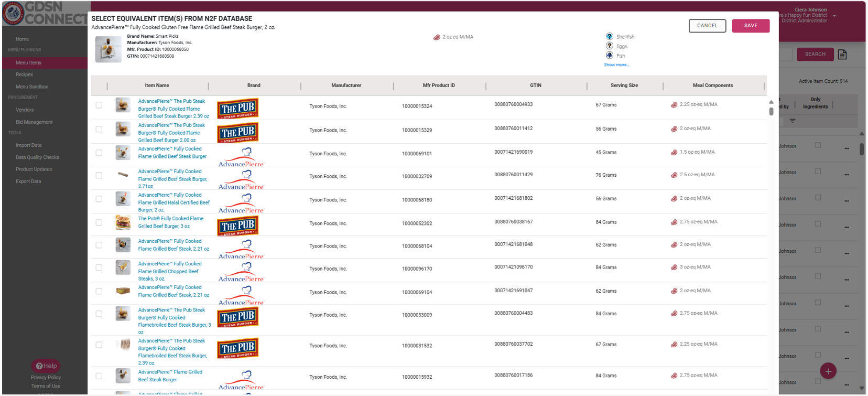Tick checkbox for The Pub Beef Burger 3 oz
This screenshot has height=396, width=868.
click(x=99, y=223)
